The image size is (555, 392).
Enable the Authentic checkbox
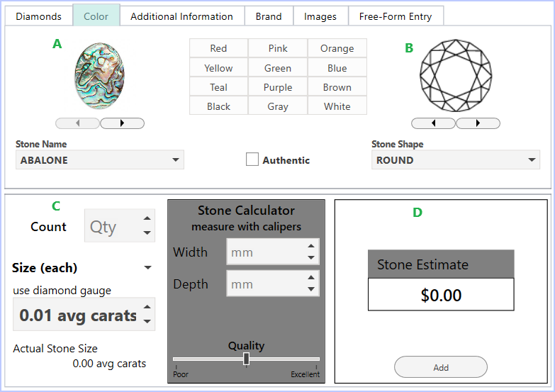pyautogui.click(x=252, y=159)
